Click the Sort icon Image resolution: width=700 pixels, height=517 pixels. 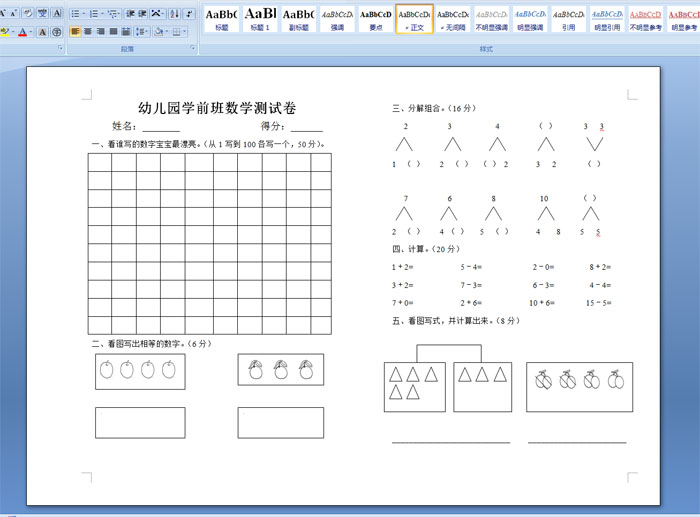[x=175, y=13]
